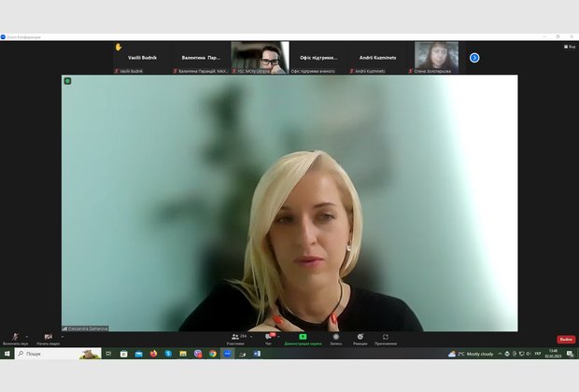This screenshot has width=579, height=392.
Task: Open the Mail app on taskbar
Action: tap(138, 354)
